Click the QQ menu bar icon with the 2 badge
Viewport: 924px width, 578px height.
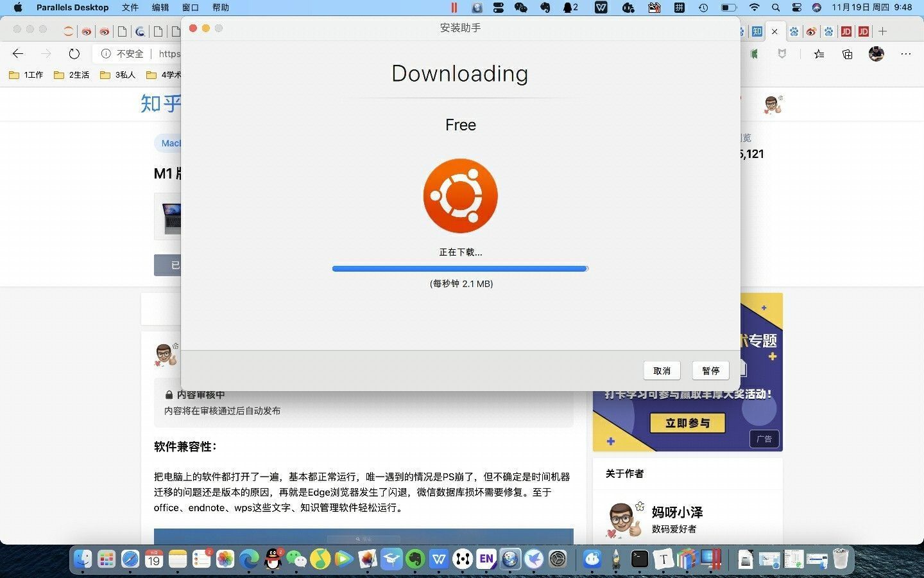click(570, 8)
